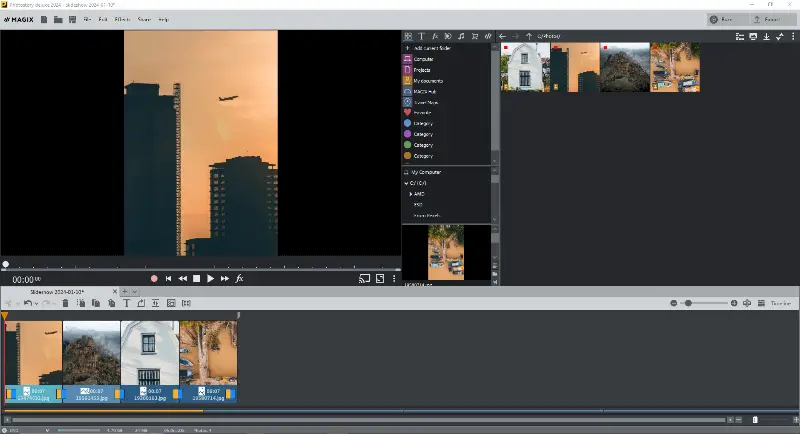Select the white house thumbnail in browser

pyautogui.click(x=525, y=67)
